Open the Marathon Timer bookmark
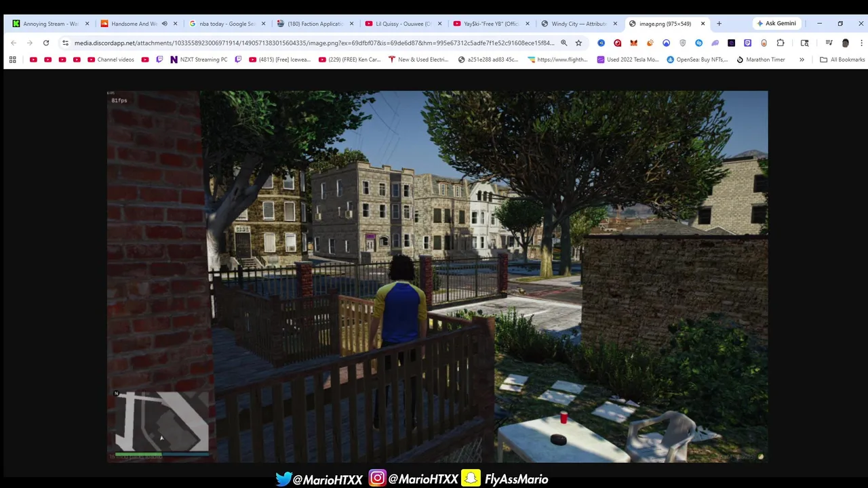This screenshot has height=488, width=868. point(761,60)
